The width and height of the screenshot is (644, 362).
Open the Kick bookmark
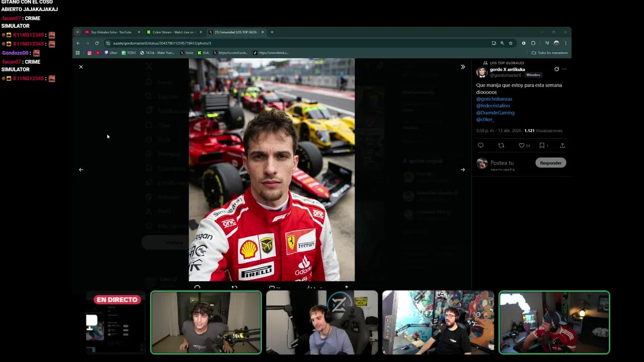[203, 53]
